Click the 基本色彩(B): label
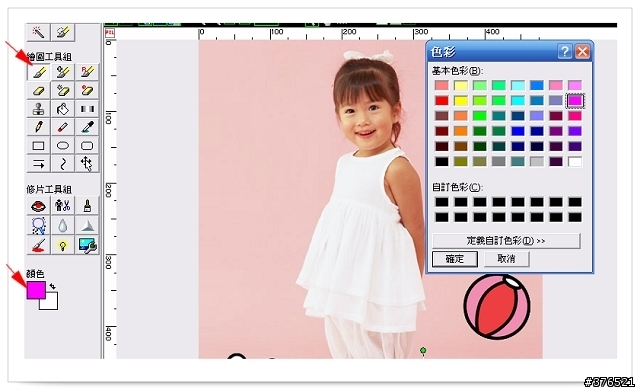This screenshot has width=640, height=390. (458, 71)
